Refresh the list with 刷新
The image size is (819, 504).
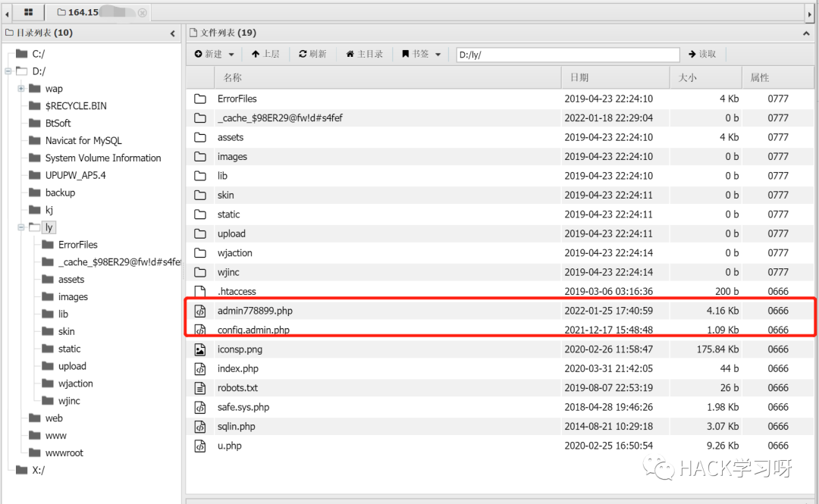click(x=312, y=54)
